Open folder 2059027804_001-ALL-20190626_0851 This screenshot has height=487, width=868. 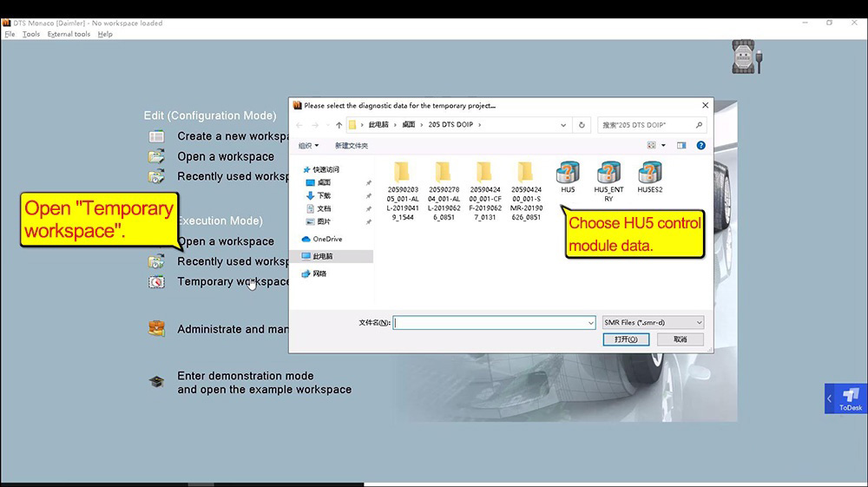(444, 192)
